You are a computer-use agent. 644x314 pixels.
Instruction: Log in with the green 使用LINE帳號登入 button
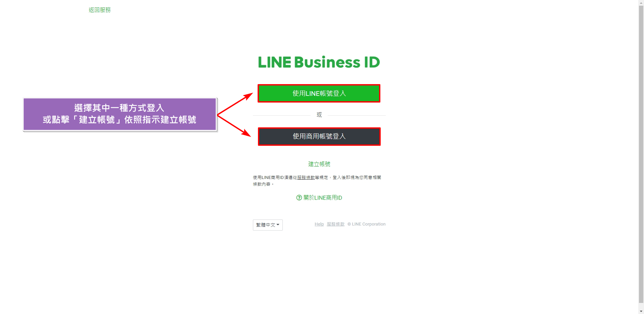click(319, 93)
